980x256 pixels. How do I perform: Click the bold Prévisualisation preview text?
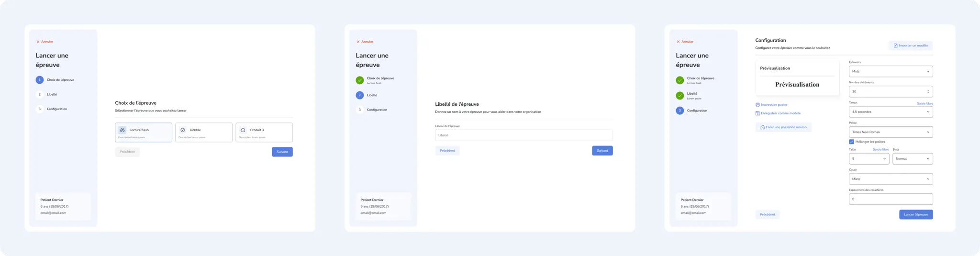(797, 85)
